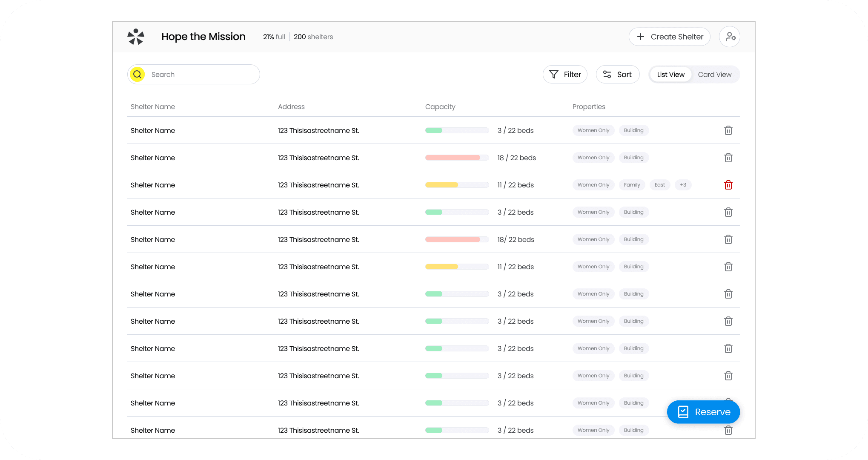
Task: Delete the first shelter row
Action: (x=728, y=130)
